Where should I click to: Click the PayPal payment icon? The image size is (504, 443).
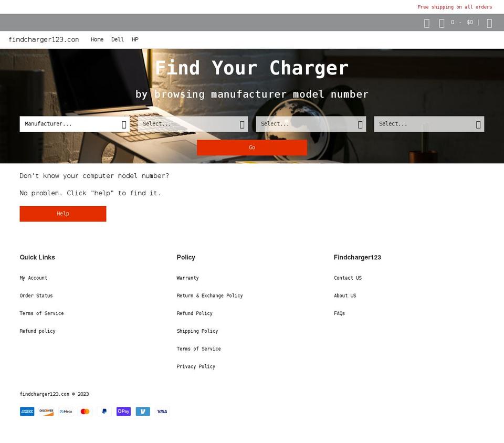104,412
